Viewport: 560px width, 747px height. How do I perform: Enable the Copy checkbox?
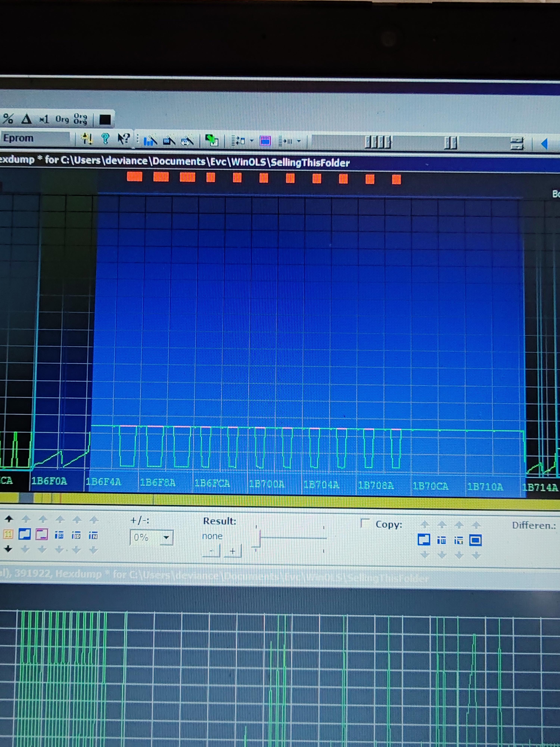365,523
